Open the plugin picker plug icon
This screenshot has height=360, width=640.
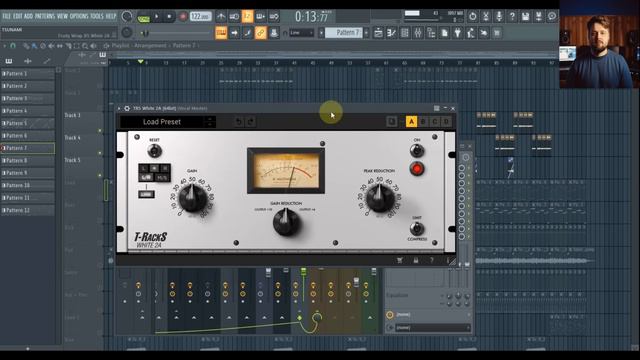pyautogui.click(x=458, y=33)
